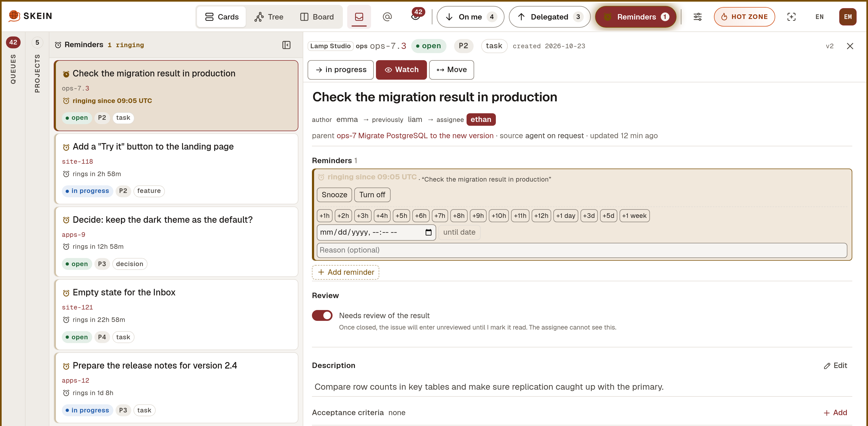Add reminder to this issue

click(345, 272)
